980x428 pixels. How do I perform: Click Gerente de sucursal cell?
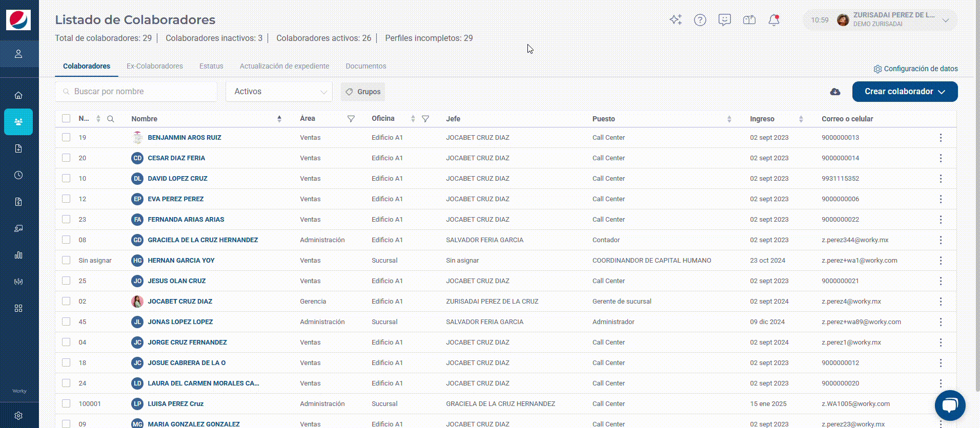(x=622, y=302)
